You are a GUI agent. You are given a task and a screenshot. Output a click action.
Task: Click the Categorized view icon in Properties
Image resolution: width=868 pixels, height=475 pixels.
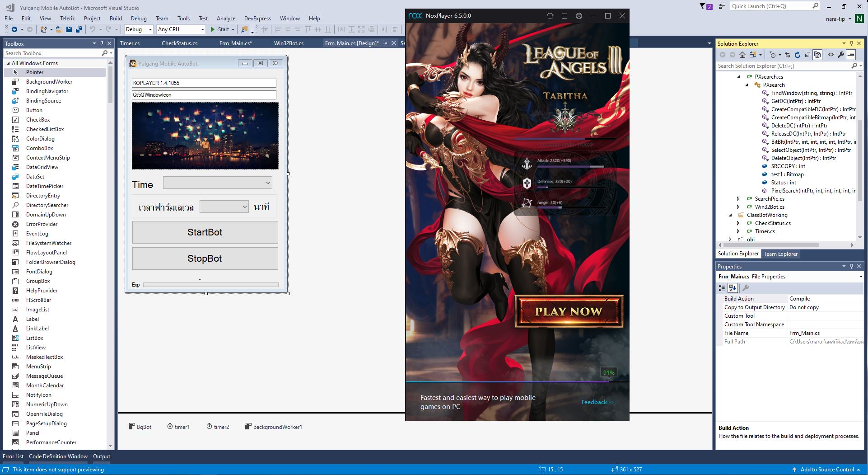722,288
